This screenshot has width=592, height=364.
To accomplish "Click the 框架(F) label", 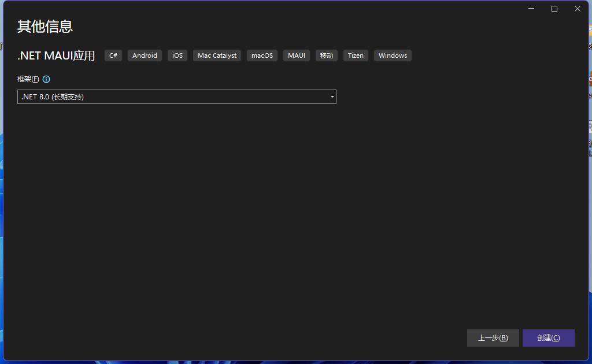I will tap(28, 79).
